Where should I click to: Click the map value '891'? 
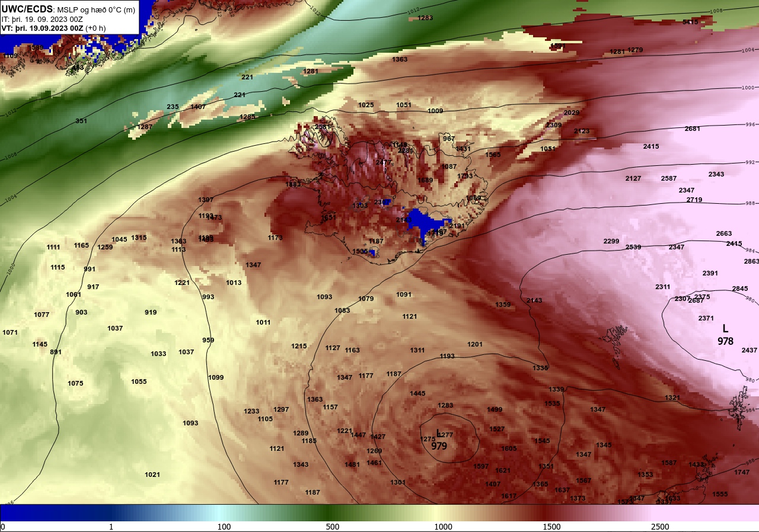[x=56, y=352]
